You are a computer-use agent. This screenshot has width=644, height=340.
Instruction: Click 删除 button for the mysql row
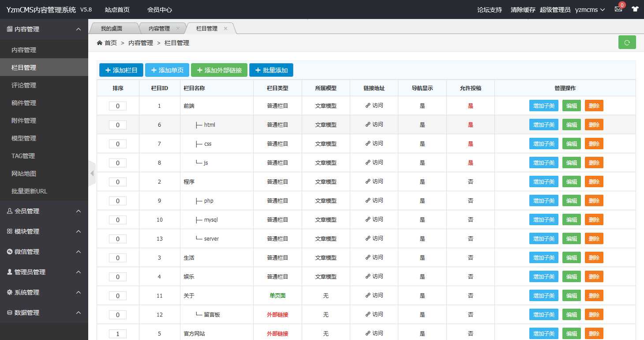click(x=594, y=220)
